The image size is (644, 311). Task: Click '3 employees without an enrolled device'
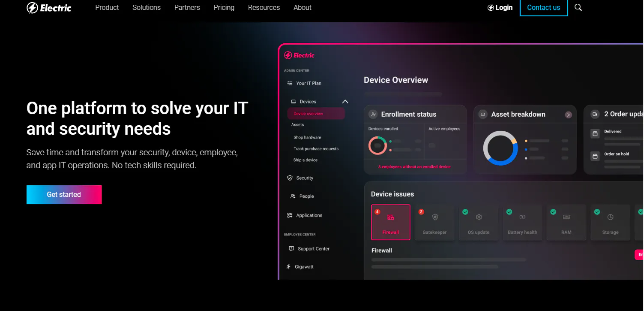click(414, 167)
